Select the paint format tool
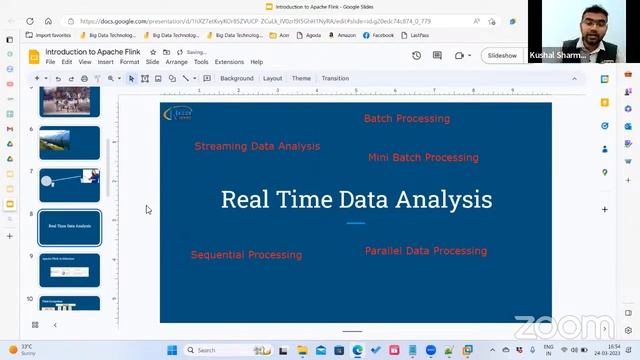 [x=98, y=78]
